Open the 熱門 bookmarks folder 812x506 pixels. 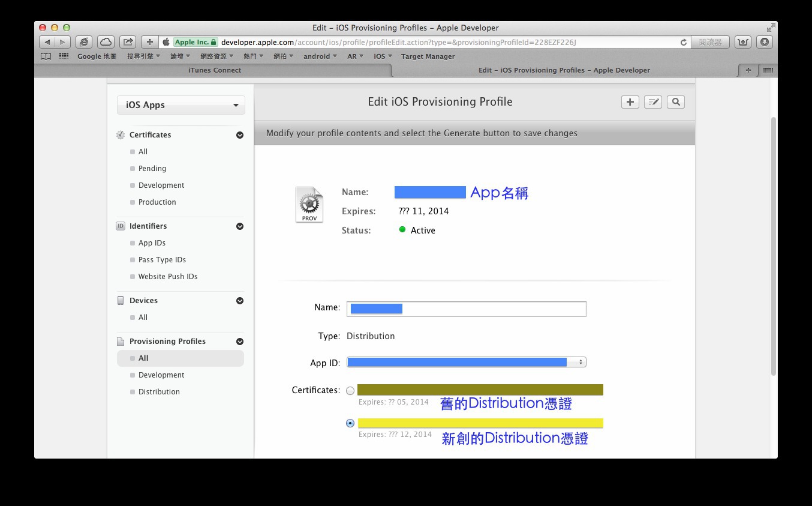(x=253, y=56)
